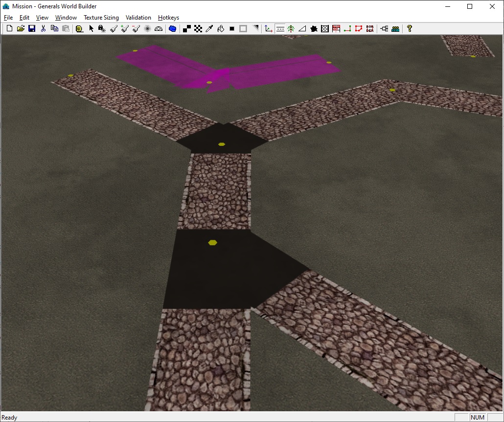Pick the eyedropper texture tool
504x422 pixels.
[209, 28]
